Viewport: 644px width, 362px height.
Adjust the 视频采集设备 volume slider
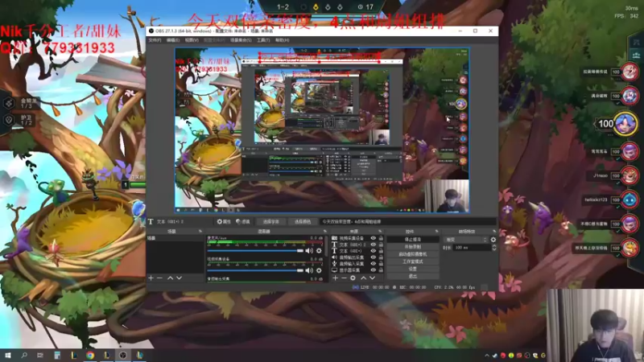[x=255, y=270]
